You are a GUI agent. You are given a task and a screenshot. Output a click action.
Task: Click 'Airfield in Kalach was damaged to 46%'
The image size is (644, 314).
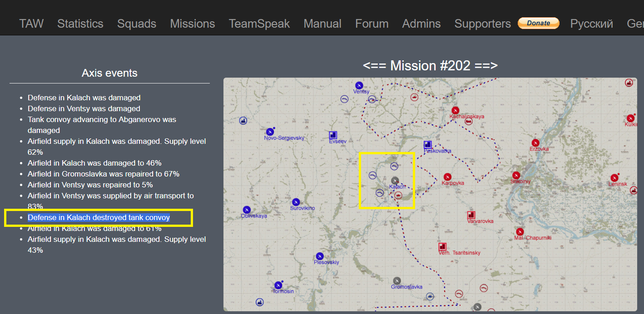click(x=94, y=163)
